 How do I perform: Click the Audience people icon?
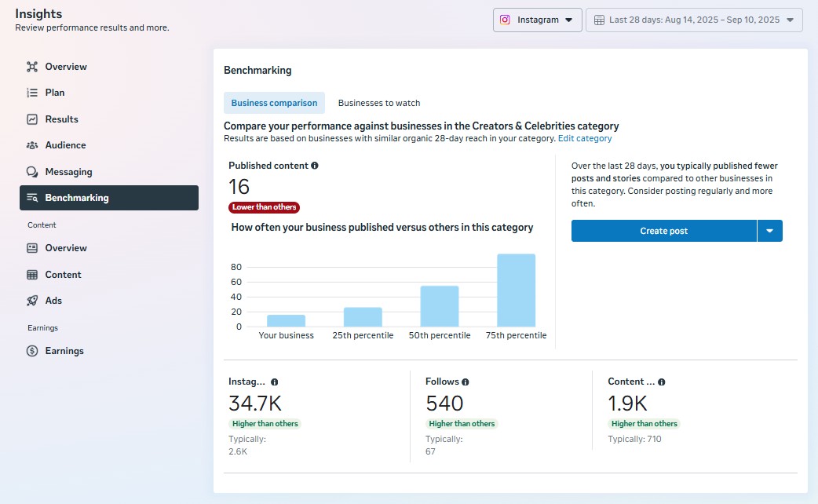pyautogui.click(x=32, y=145)
